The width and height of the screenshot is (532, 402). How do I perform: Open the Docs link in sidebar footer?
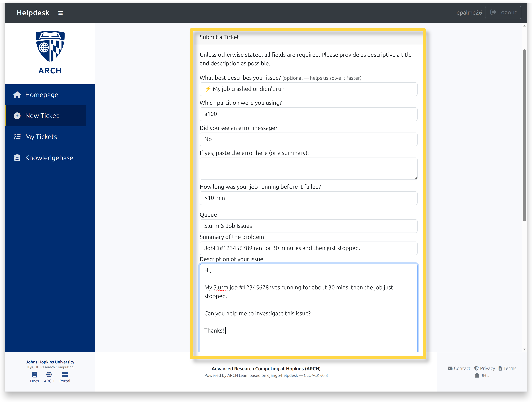coord(34,377)
